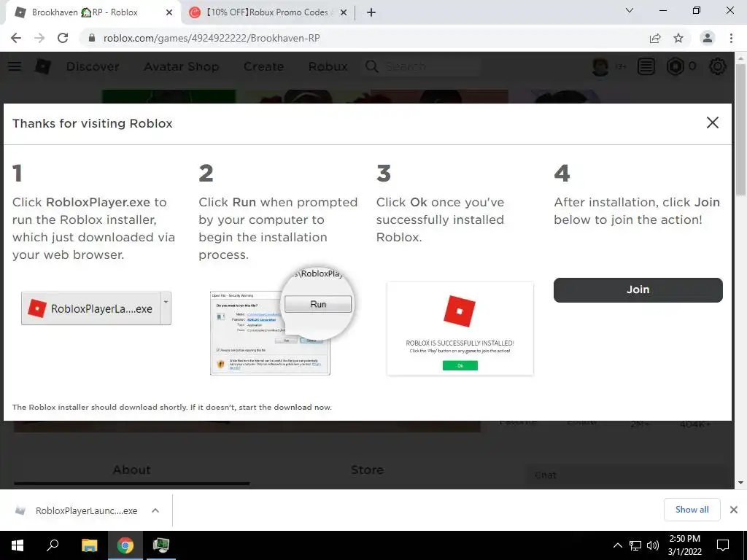
Task: Open Chrome three-dot menu
Action: pyautogui.click(x=731, y=38)
